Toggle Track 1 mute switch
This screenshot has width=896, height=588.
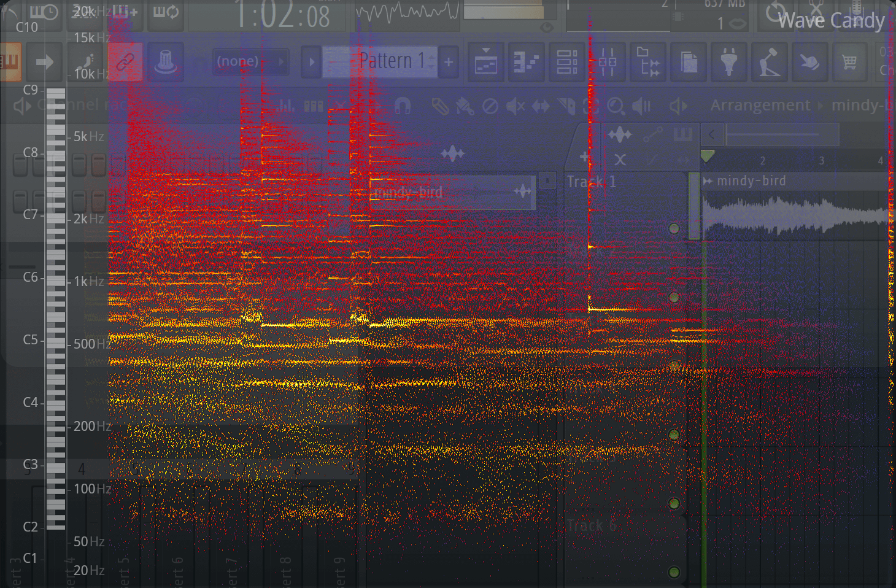[674, 228]
